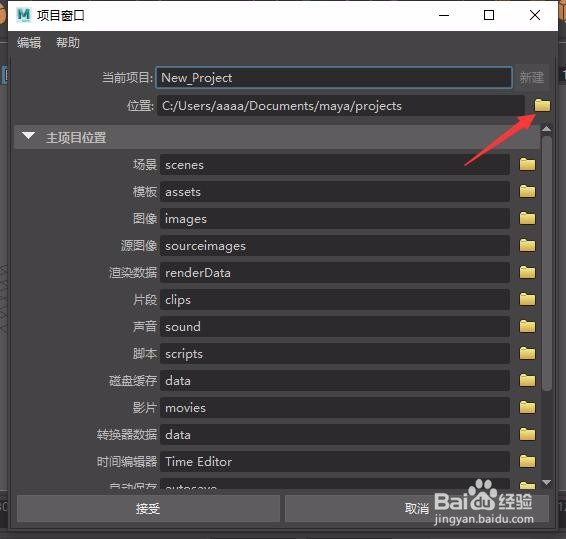566x539 pixels.
Task: Browse folder for images row
Action: pyautogui.click(x=527, y=218)
